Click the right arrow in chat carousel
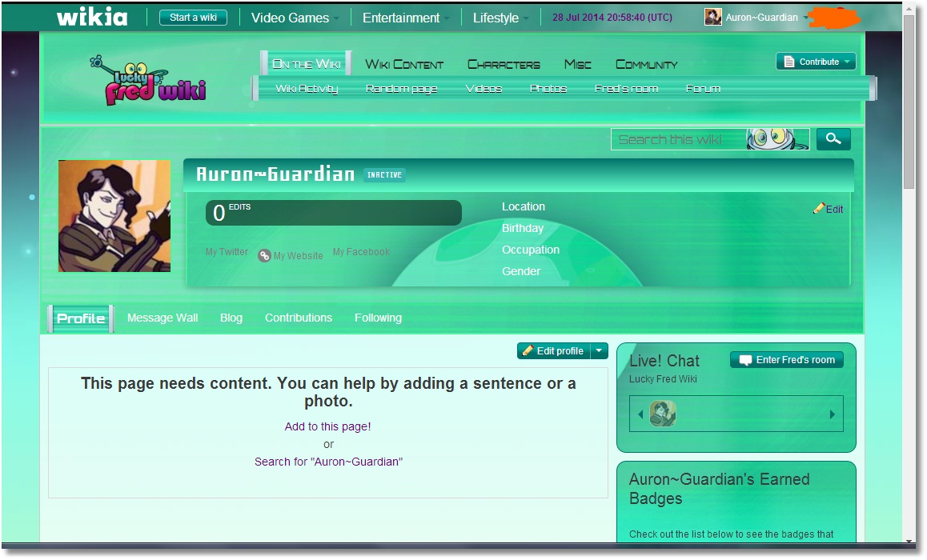The height and width of the screenshot is (560, 927). point(833,414)
